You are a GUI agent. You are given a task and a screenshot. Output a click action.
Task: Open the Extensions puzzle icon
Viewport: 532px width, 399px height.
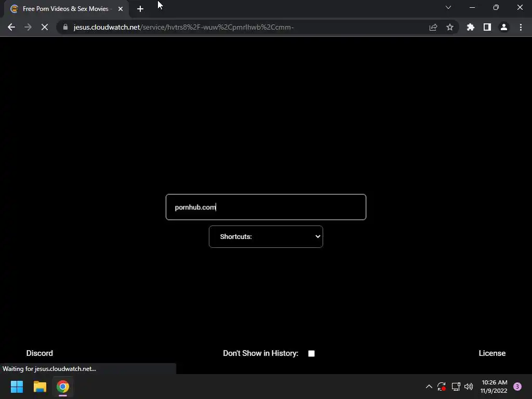tap(471, 27)
